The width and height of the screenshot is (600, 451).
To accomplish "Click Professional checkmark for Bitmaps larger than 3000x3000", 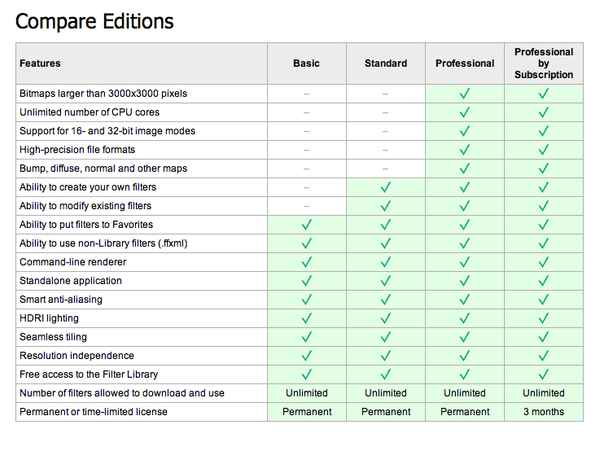I will (465, 94).
